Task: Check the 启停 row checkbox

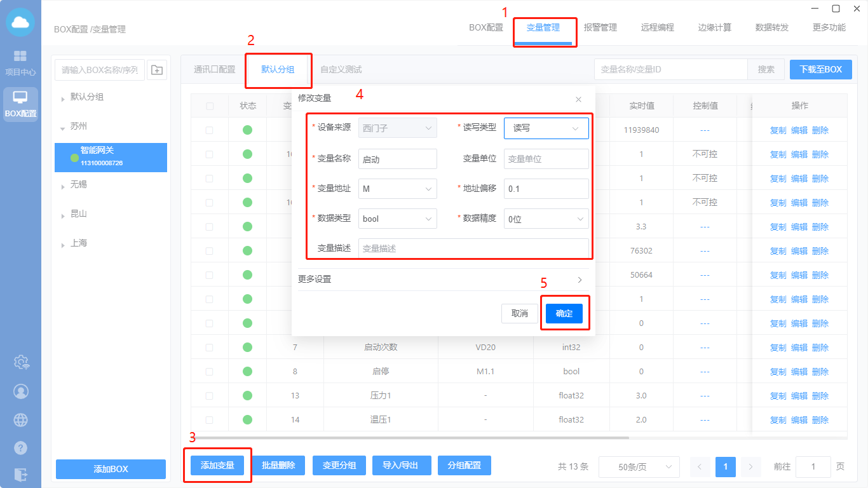Action: (210, 372)
